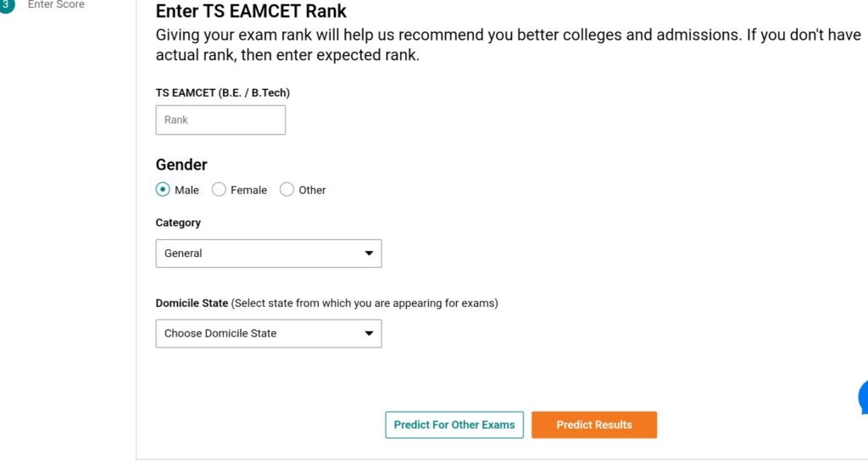Click the Domicile State field label

click(192, 303)
